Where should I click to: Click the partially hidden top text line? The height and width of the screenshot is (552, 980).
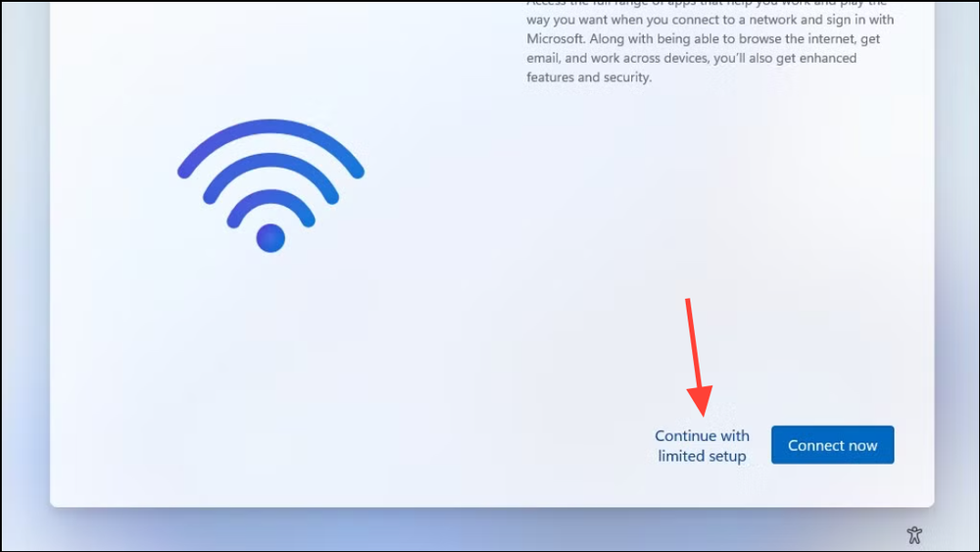click(x=707, y=3)
